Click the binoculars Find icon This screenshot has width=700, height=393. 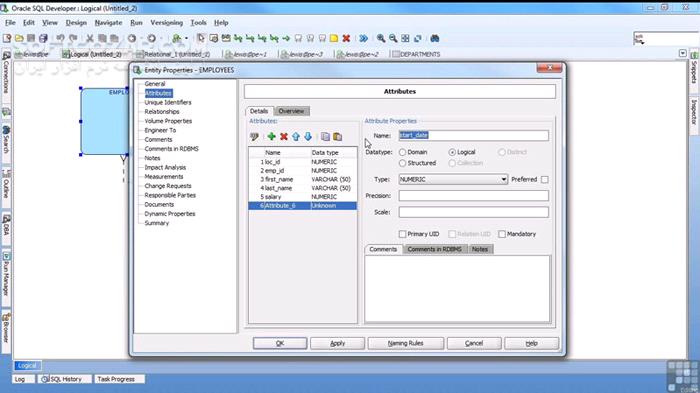(435, 38)
